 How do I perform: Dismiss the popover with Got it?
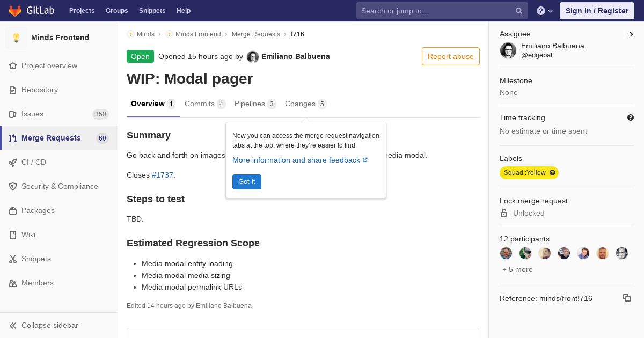point(247,182)
